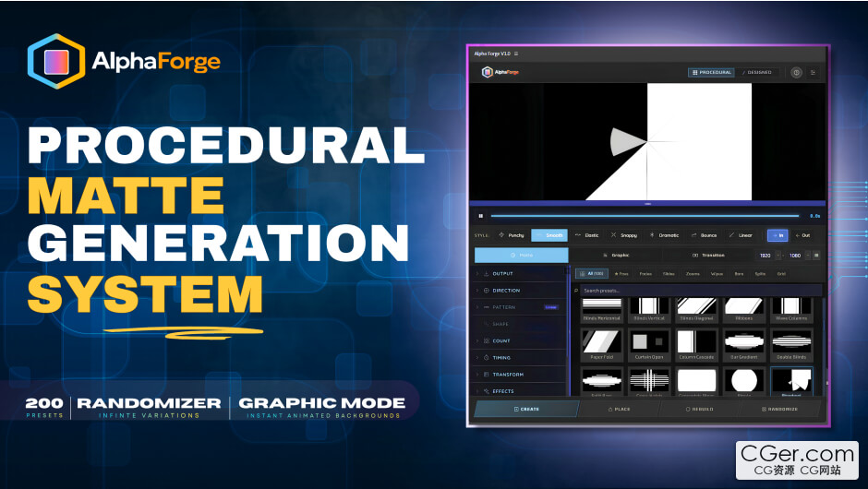Select the Graphic mode tab
868x489 pixels.
point(616,255)
